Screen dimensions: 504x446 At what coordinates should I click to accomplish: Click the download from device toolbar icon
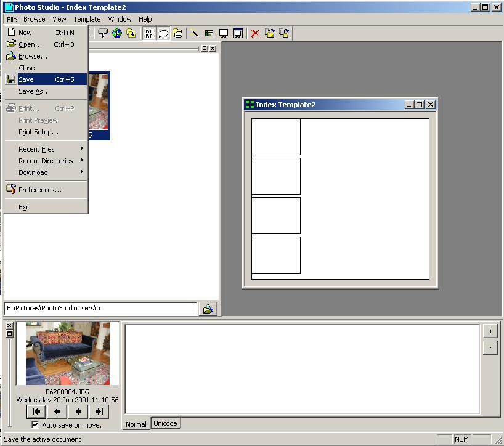coord(103,33)
